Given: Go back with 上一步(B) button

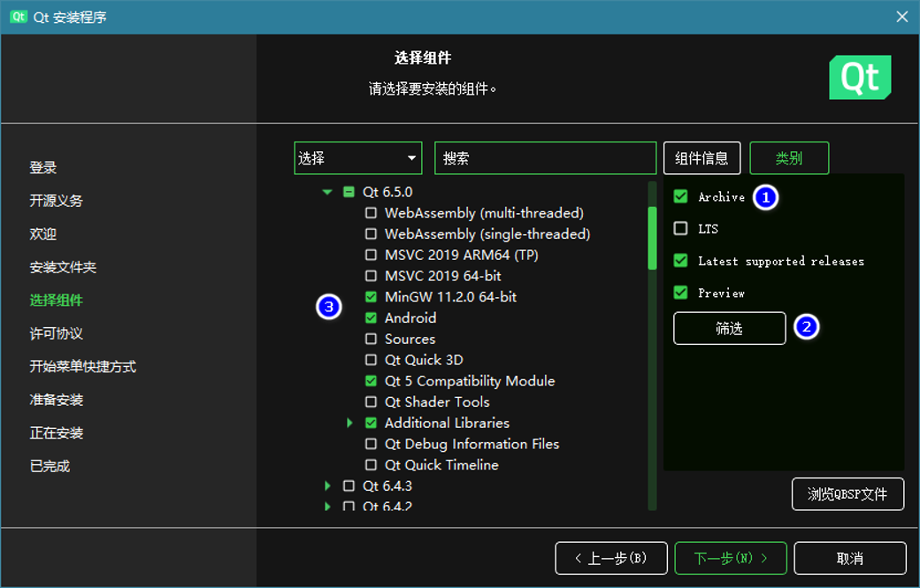Looking at the screenshot, I should (x=610, y=558).
